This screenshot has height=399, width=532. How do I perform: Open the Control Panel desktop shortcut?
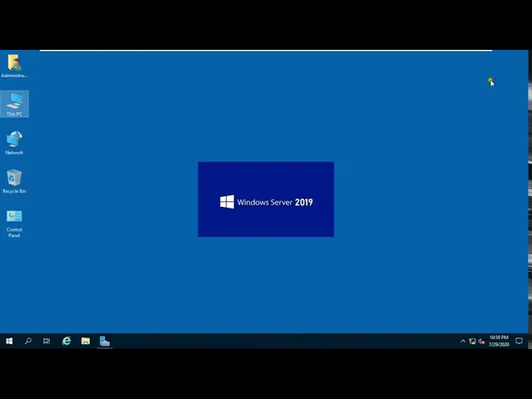tap(14, 224)
